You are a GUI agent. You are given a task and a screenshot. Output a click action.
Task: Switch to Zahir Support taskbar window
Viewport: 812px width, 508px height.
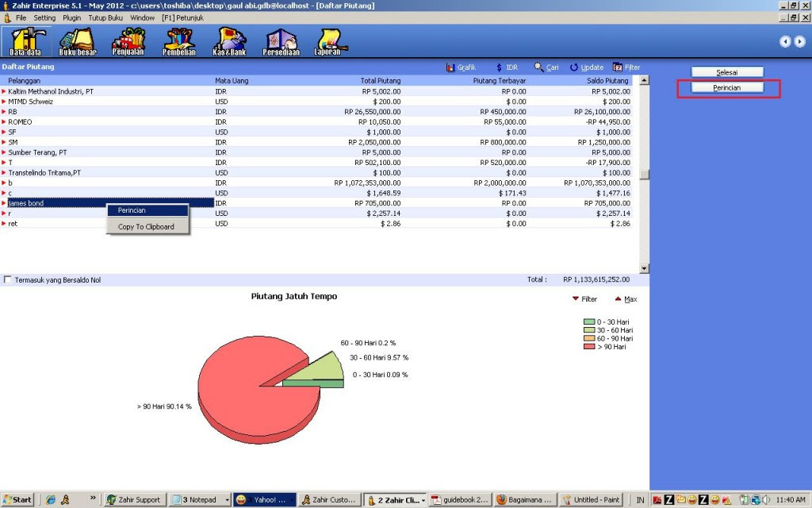[134, 500]
